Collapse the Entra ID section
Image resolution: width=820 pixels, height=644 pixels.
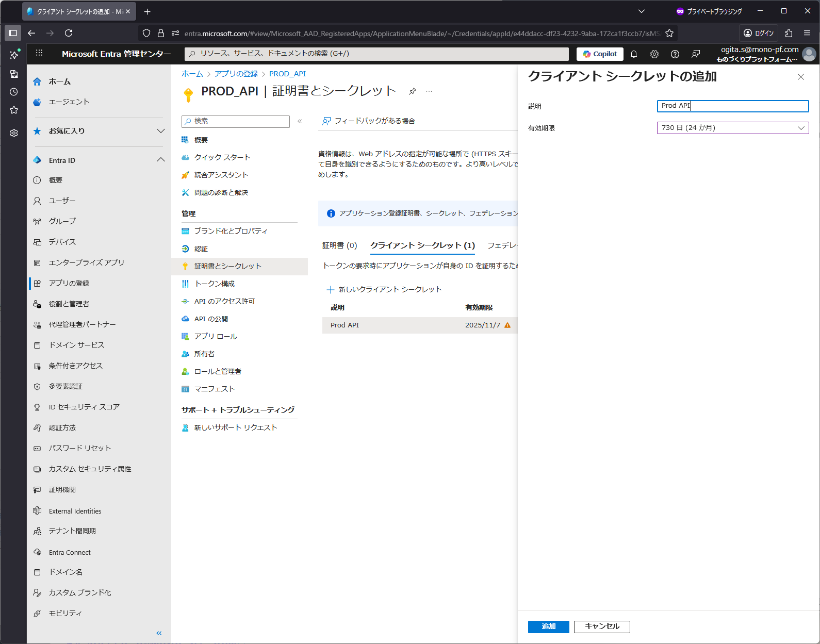pos(160,160)
